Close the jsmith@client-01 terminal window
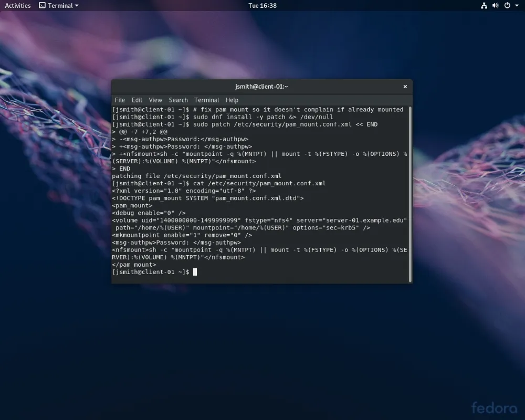525x420 pixels. point(405,87)
